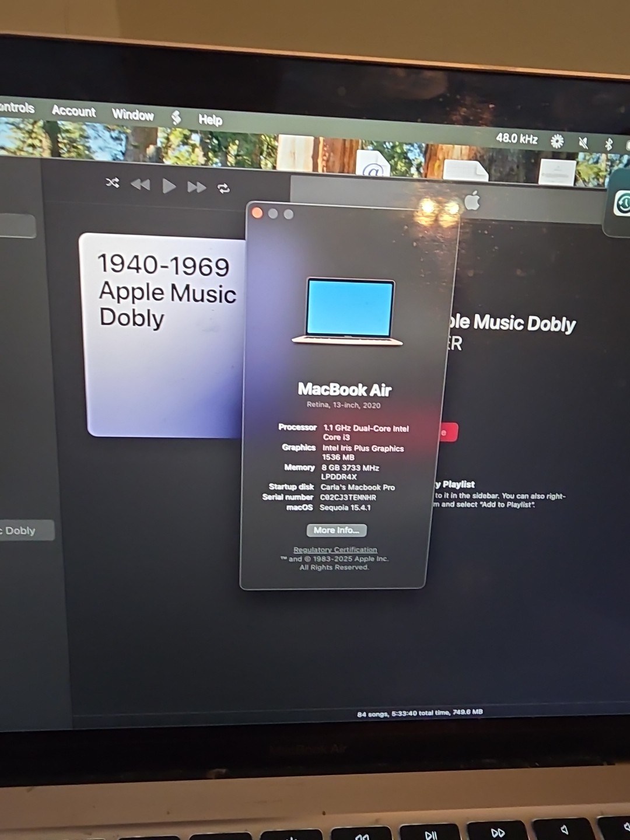Minimize the About This Mac window
Screen dimensions: 630x840
coord(272,213)
